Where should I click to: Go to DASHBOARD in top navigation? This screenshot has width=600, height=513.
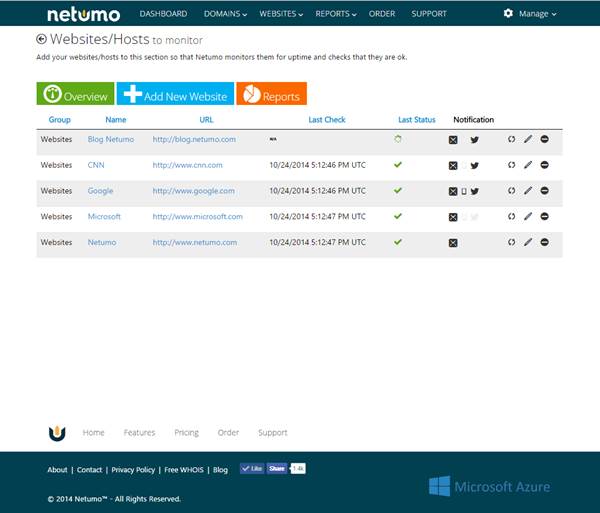click(163, 14)
